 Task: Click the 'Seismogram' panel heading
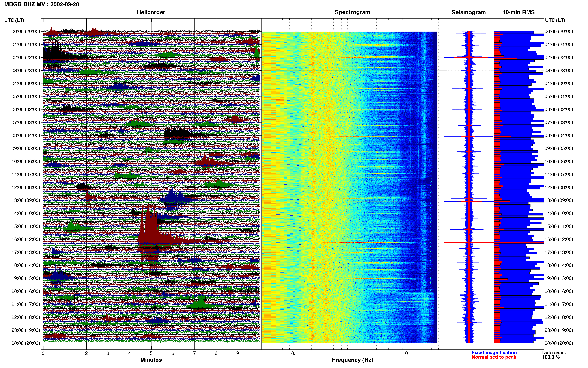[468, 12]
